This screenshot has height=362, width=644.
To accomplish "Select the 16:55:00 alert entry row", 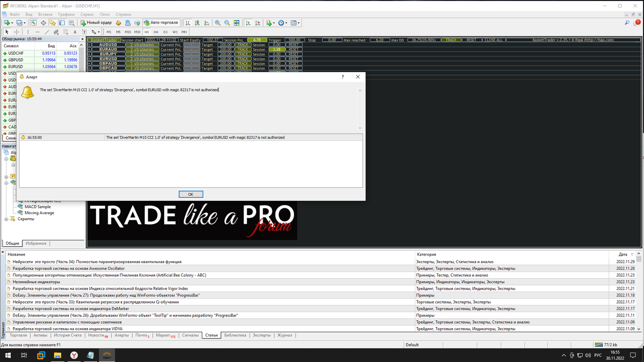I will pyautogui.click(x=190, y=137).
